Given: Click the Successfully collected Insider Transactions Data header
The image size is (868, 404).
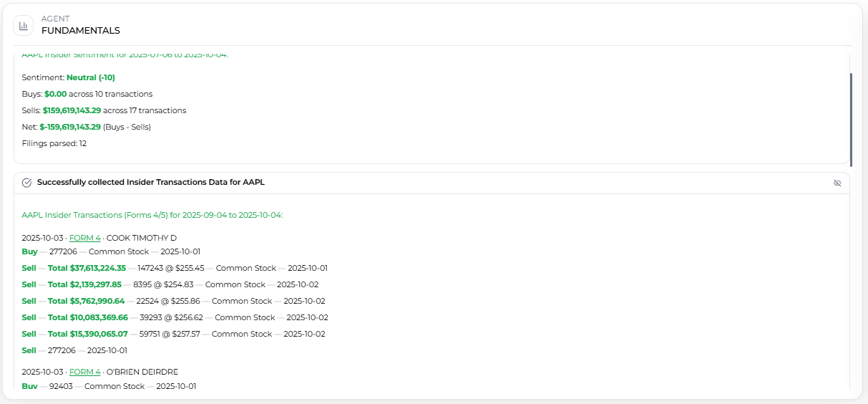Looking at the screenshot, I should click(x=151, y=183).
